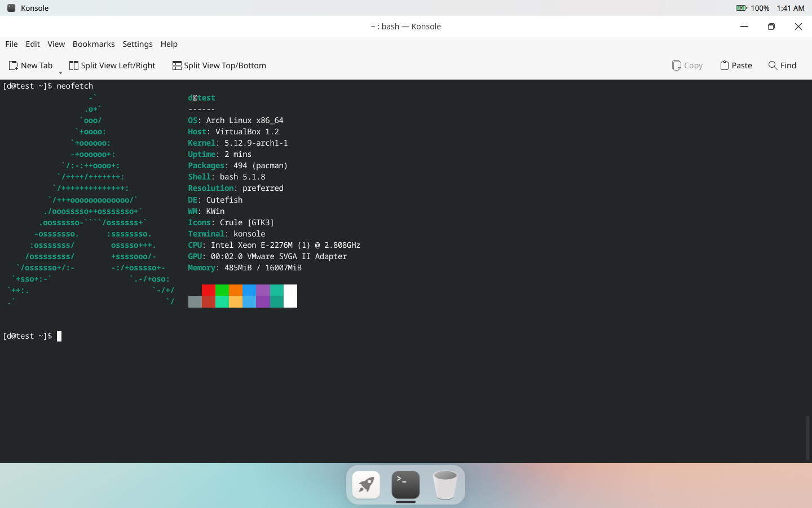Click the Find toolbar button
812x508 pixels.
(782, 65)
